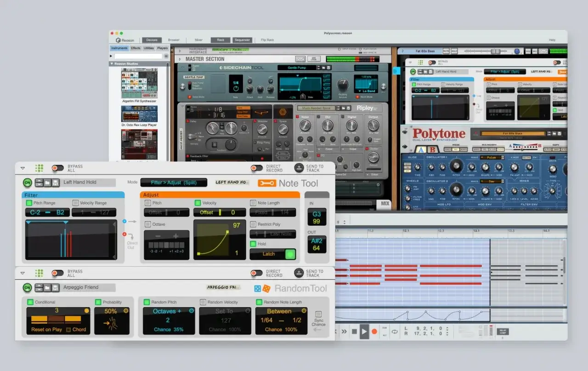Click the Sequencer button in the top bar

[x=242, y=40]
